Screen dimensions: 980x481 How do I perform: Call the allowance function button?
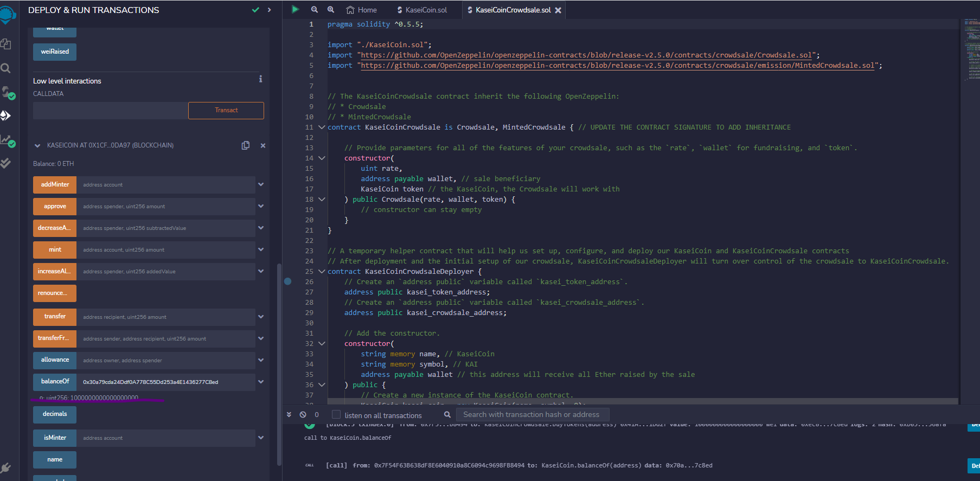[x=55, y=361]
